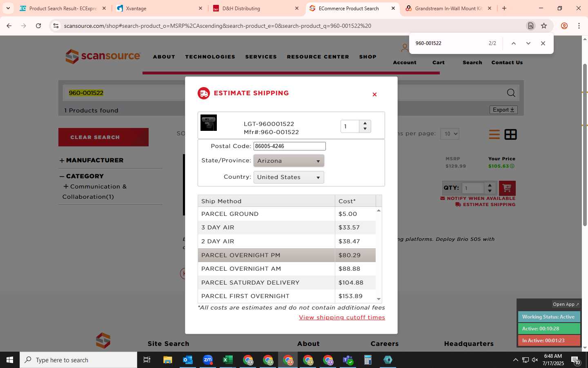The image size is (588, 368).
Task: Click the add to cart icon button
Action: pos(507,188)
